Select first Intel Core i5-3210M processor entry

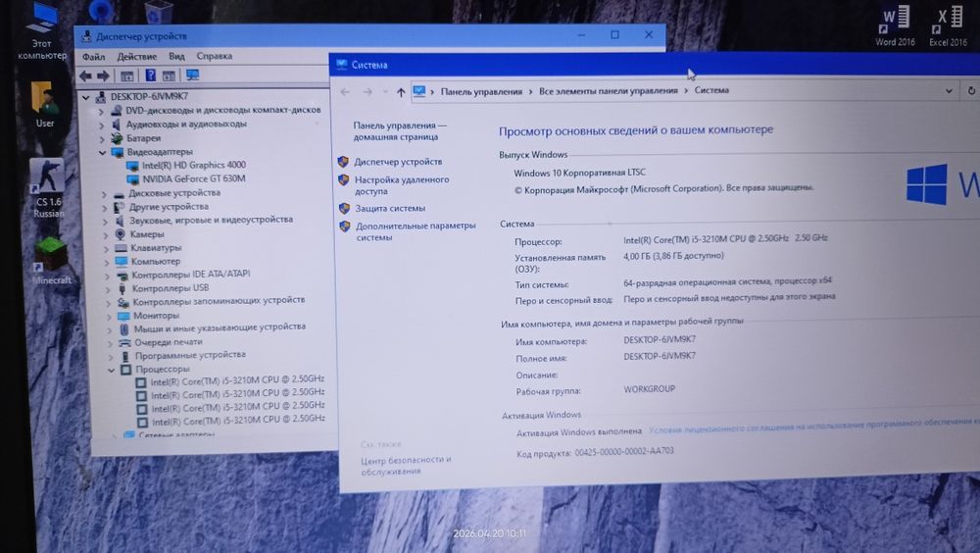point(237,379)
